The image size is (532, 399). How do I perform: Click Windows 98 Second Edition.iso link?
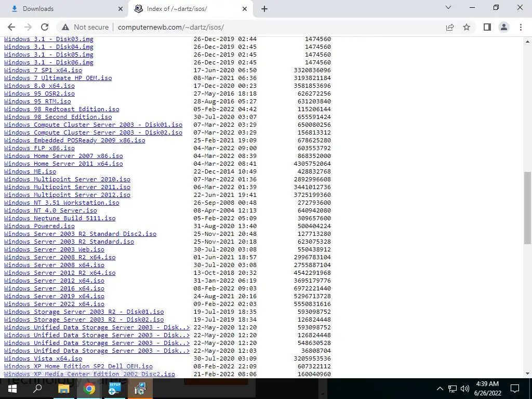pyautogui.click(x=58, y=117)
